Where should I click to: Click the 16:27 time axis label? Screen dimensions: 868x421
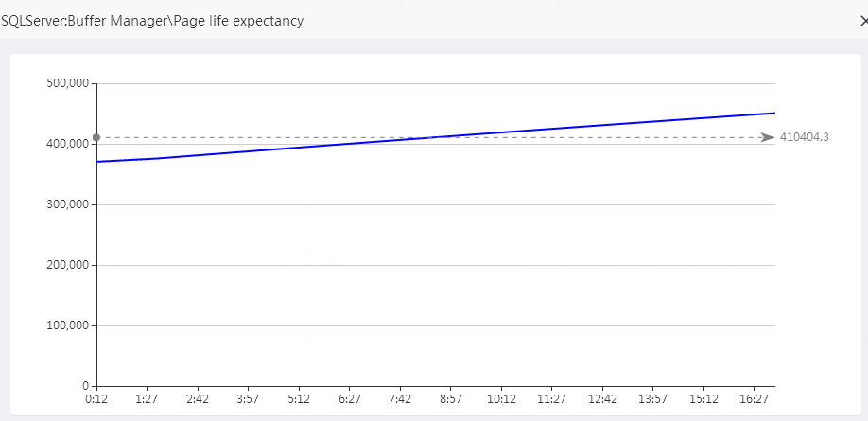(755, 400)
